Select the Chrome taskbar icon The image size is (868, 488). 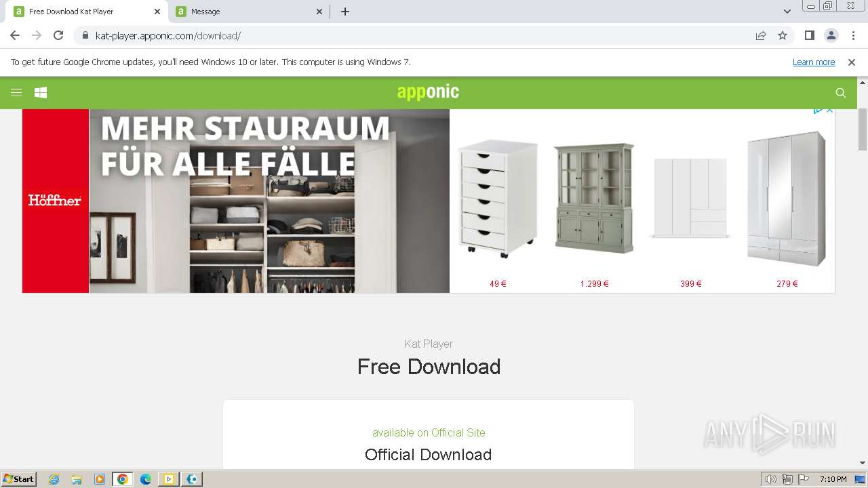click(x=123, y=479)
